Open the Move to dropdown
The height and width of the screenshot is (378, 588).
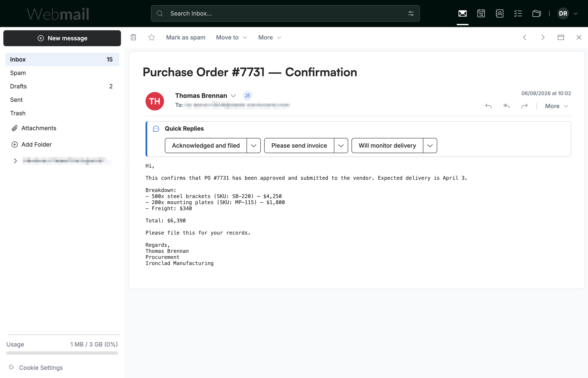pos(231,37)
